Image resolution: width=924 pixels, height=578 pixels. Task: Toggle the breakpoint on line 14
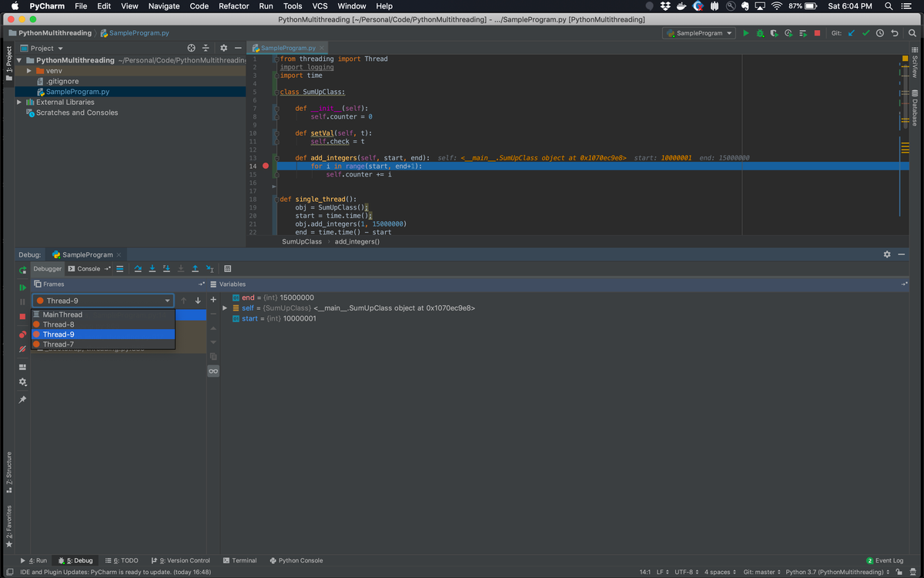(266, 166)
